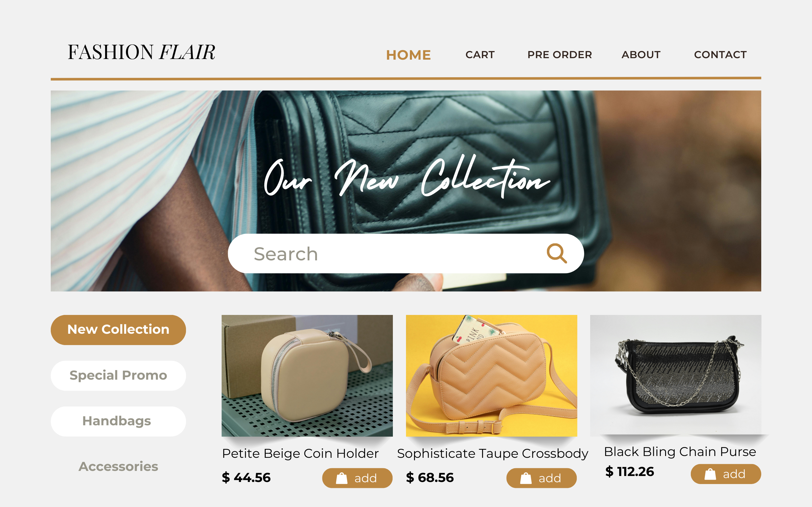Click the magnifying glass search icon
812x507 pixels.
[557, 253]
